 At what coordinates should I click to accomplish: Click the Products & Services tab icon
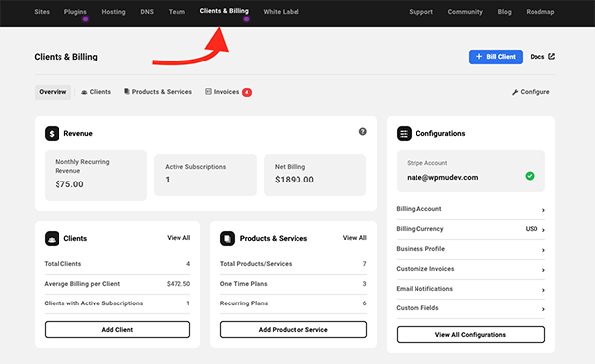click(127, 92)
